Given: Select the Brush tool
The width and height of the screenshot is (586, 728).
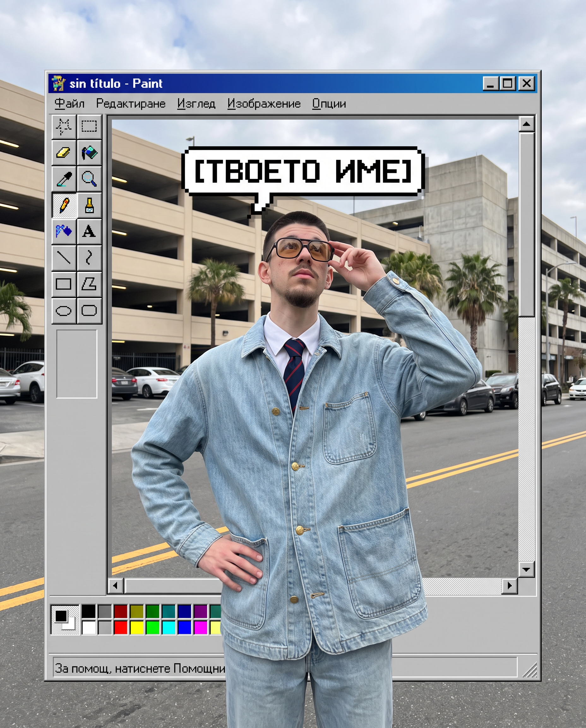Looking at the screenshot, I should point(89,205).
